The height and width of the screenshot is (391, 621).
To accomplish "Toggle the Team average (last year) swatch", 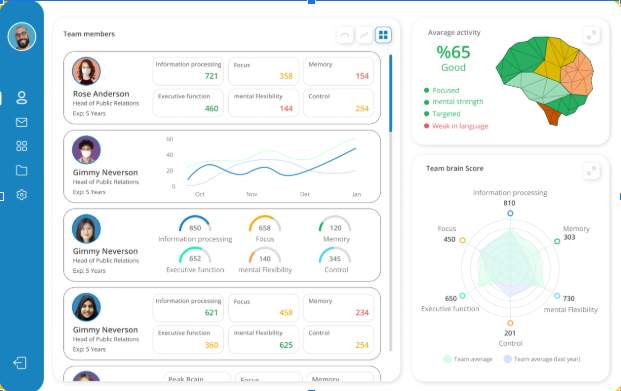I will (507, 359).
